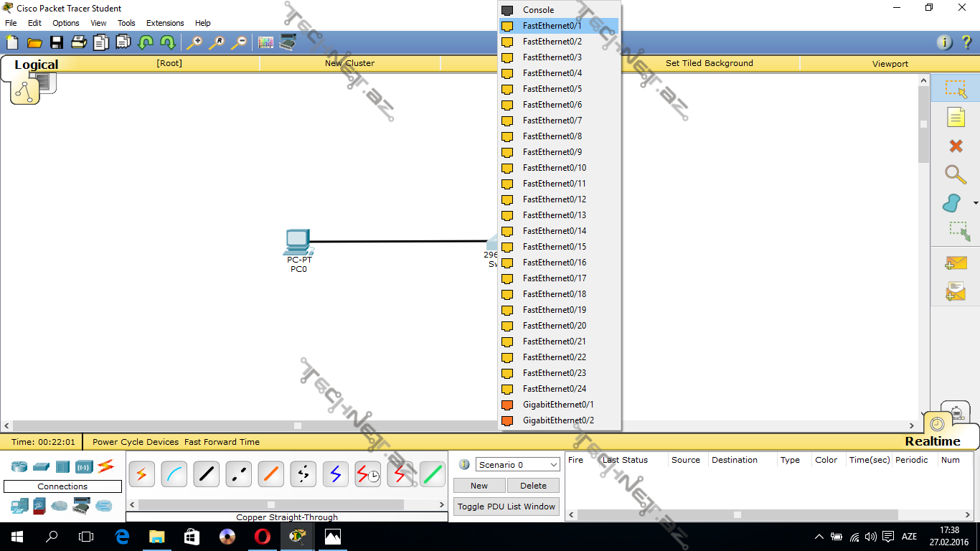Click Fast Forward Time
The height and width of the screenshot is (551, 980).
tap(222, 442)
